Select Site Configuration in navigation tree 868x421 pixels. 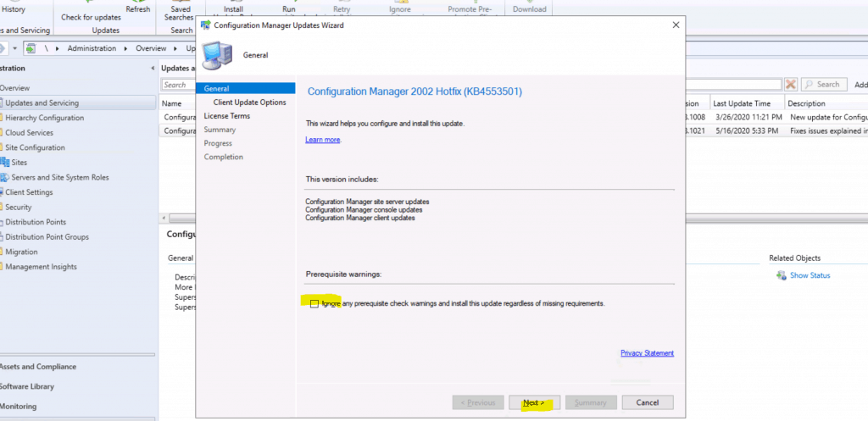tap(35, 147)
